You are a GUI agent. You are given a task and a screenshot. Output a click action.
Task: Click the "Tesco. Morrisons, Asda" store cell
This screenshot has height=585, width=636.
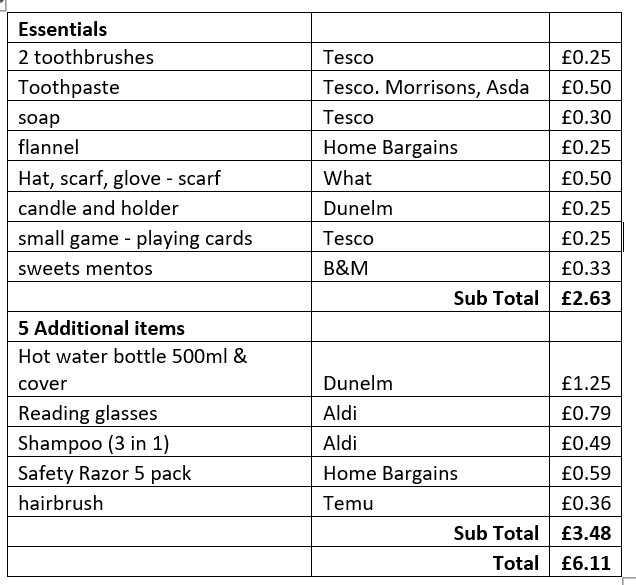coord(426,87)
